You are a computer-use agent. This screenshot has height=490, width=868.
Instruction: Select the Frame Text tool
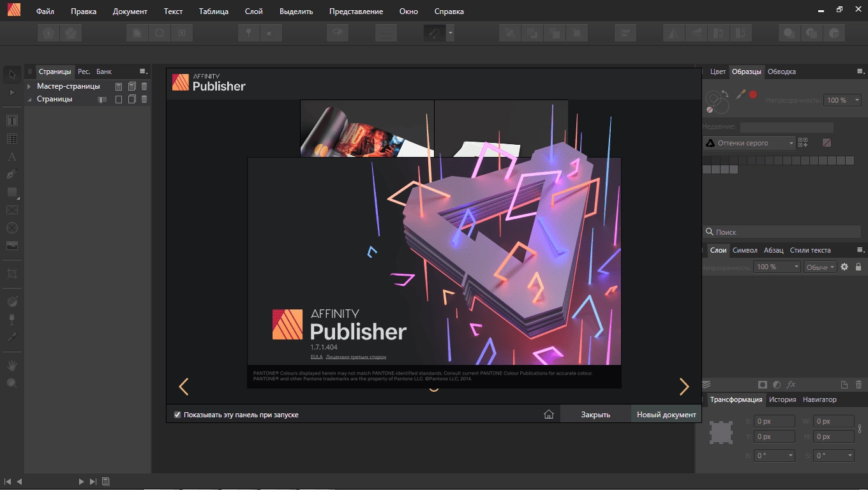12,120
